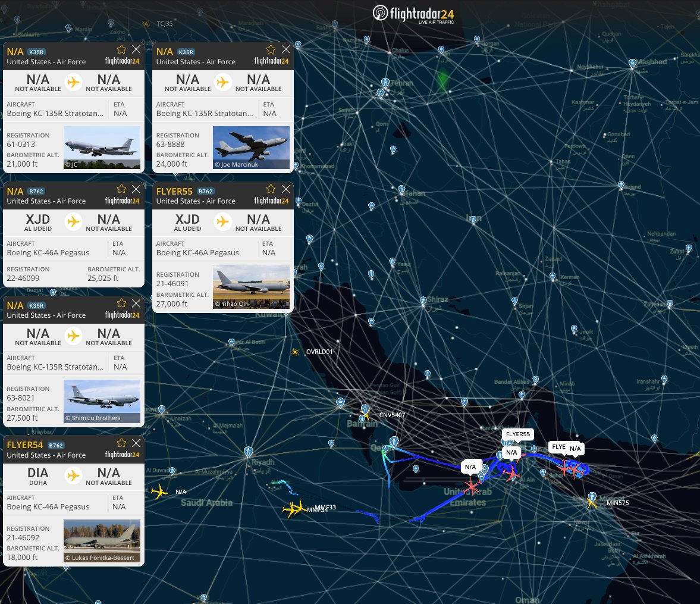Click the truncated FLYE map label
Viewport: 700px width, 604px height.
[x=558, y=447]
